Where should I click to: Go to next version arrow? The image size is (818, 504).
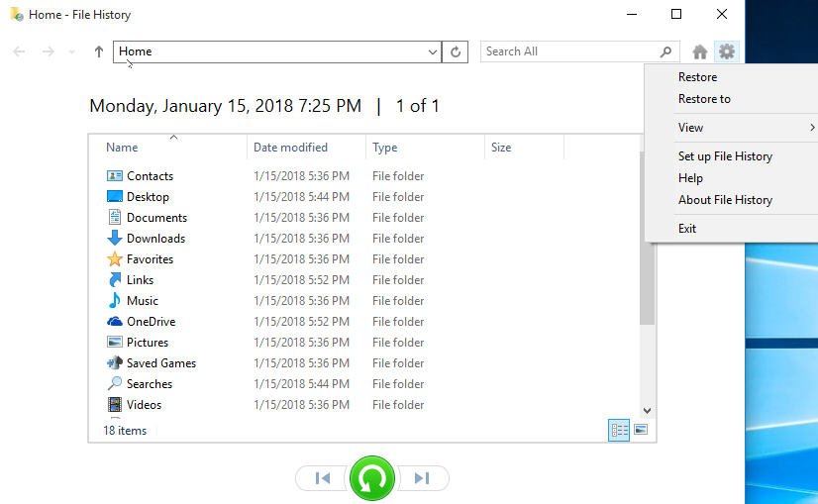(422, 479)
